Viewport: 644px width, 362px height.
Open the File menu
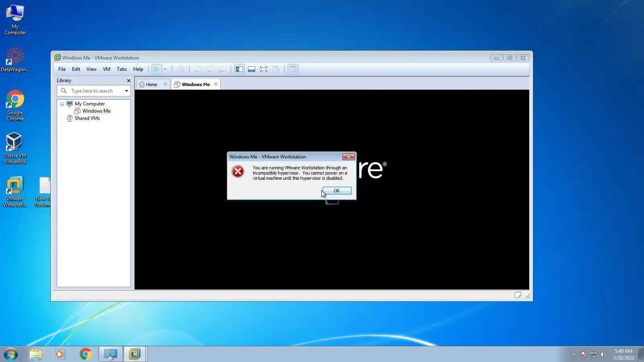(x=62, y=69)
